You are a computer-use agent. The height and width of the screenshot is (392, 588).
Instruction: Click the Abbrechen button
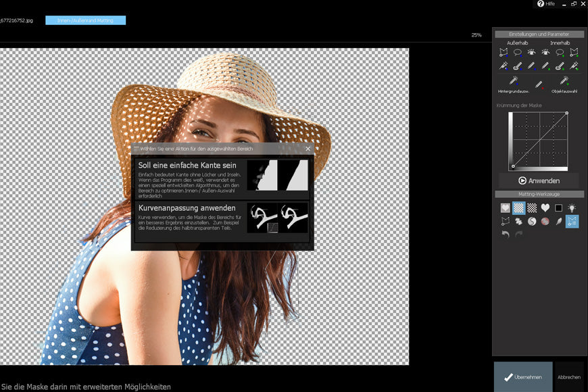(x=568, y=377)
